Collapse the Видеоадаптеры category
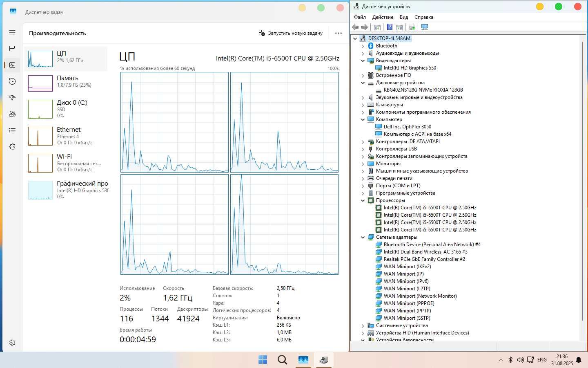 pyautogui.click(x=363, y=61)
